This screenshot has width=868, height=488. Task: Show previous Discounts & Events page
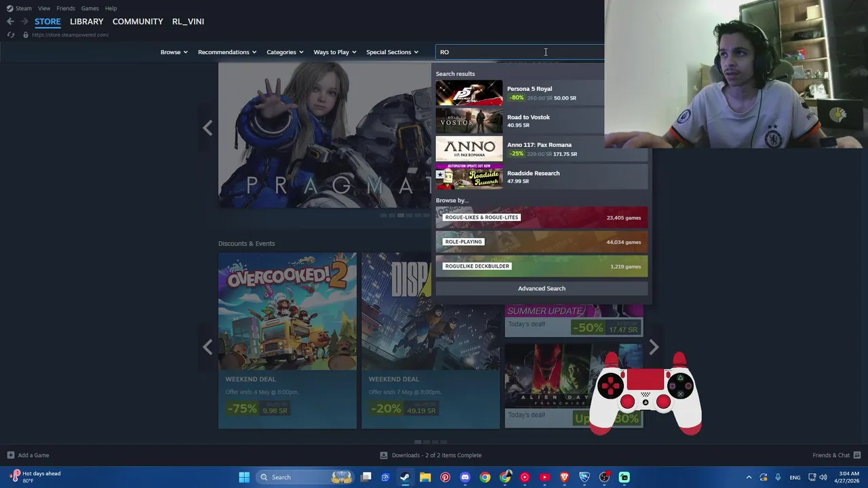pos(208,347)
